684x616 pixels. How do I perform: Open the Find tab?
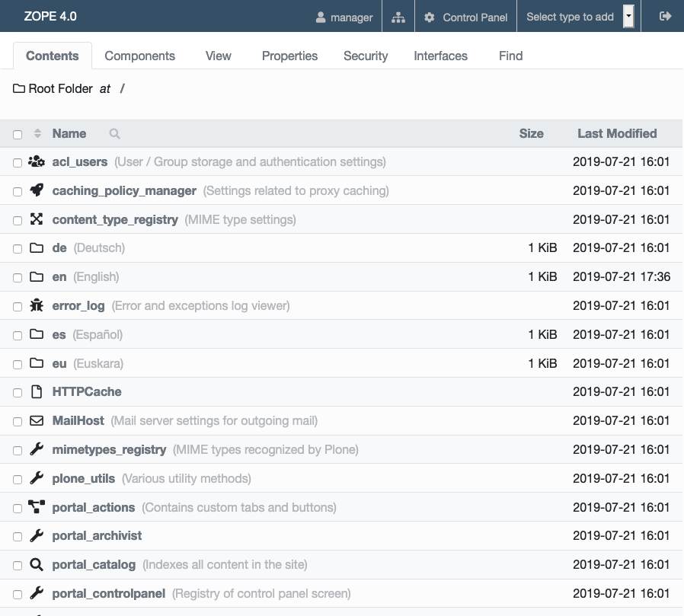[x=510, y=56]
